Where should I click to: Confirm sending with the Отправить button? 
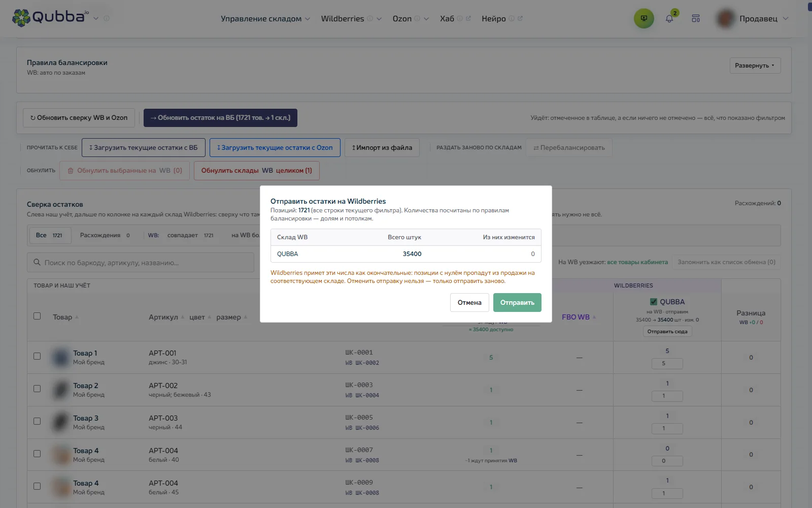point(517,303)
